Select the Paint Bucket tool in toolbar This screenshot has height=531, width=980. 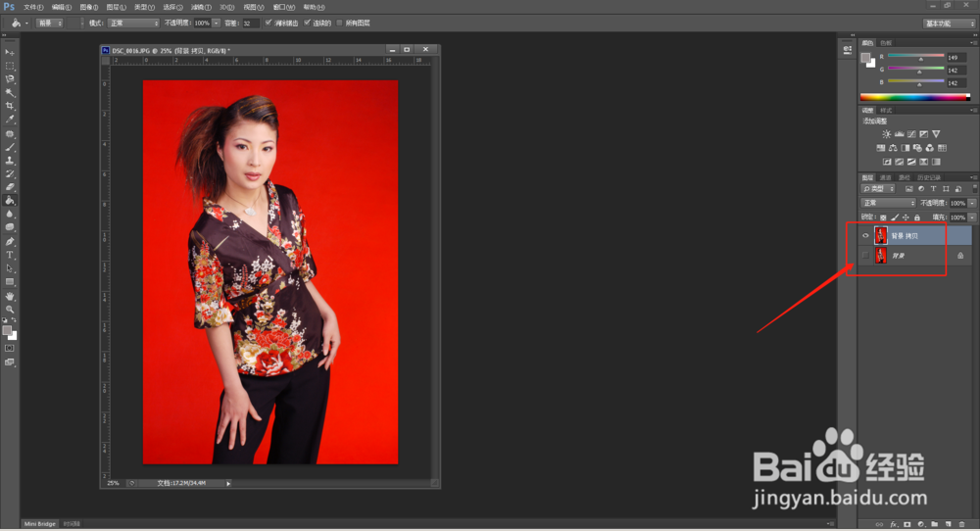pyautogui.click(x=10, y=201)
